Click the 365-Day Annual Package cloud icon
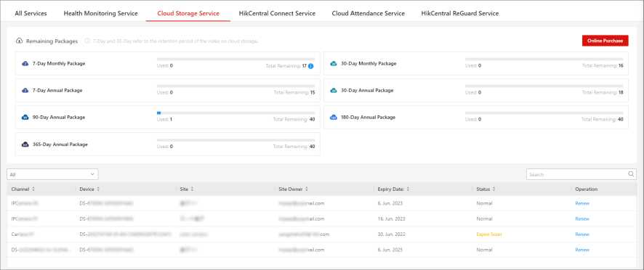 (x=25, y=144)
